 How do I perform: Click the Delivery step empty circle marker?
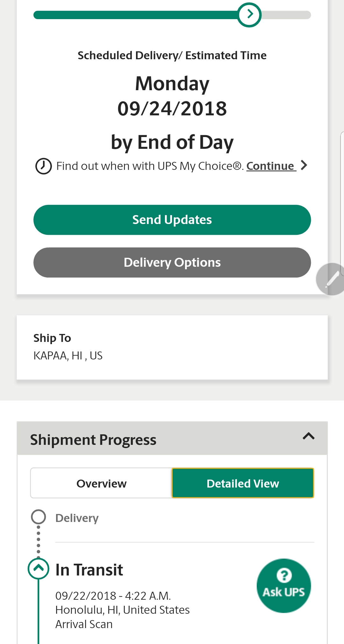[x=39, y=517]
